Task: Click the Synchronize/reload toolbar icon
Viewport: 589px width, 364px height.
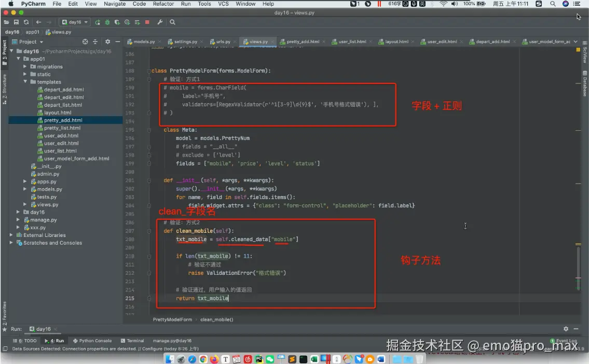Action: 26,22
